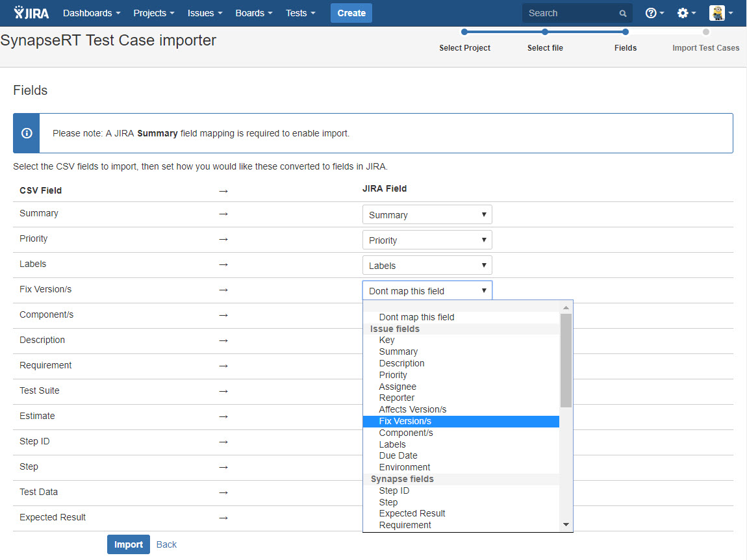Choose Expected Result from Synapse fields
The width and height of the screenshot is (747, 560).
click(x=412, y=513)
